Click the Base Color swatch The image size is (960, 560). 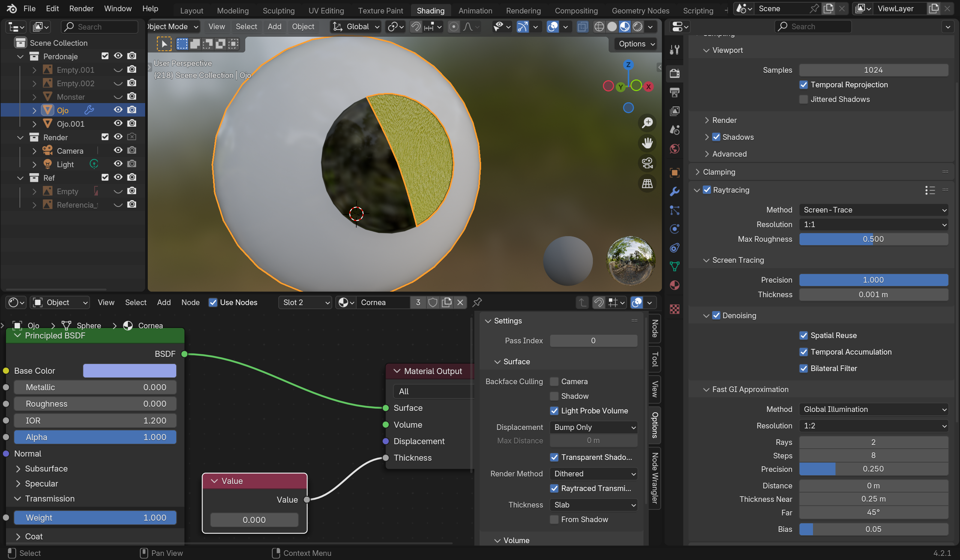click(129, 371)
